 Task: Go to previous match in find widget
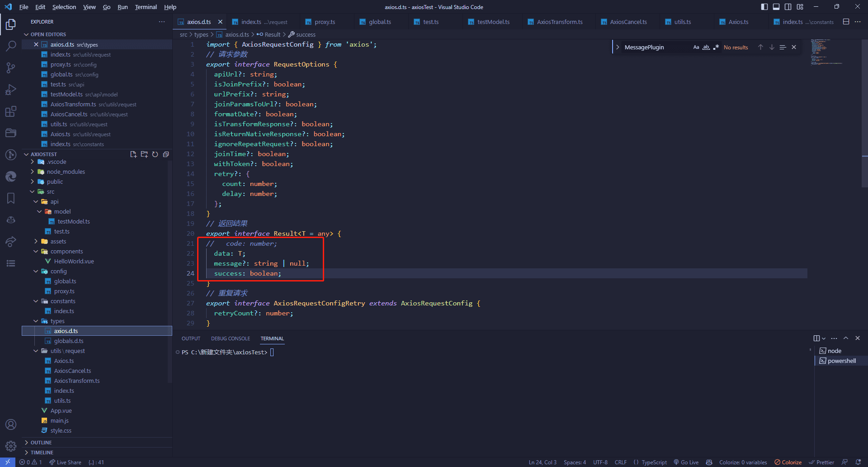(760, 47)
